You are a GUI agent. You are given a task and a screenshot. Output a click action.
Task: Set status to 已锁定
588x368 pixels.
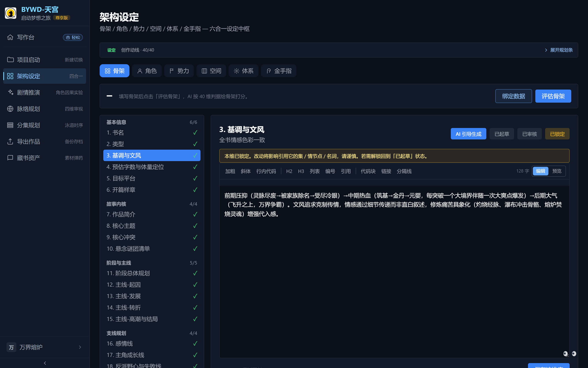(x=557, y=134)
